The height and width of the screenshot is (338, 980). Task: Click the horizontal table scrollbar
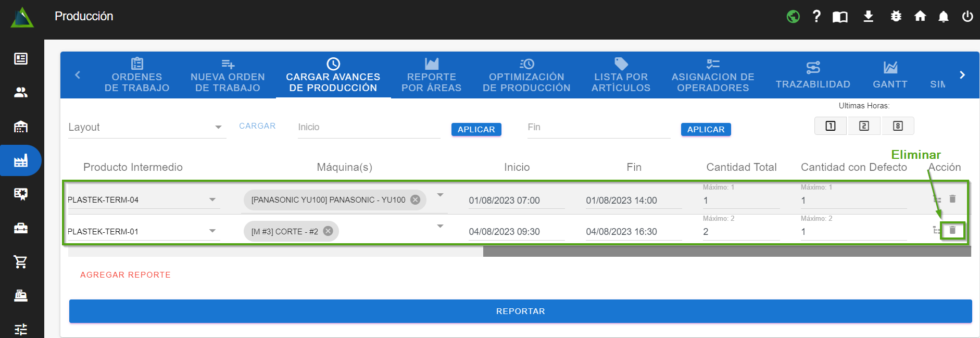point(726,252)
